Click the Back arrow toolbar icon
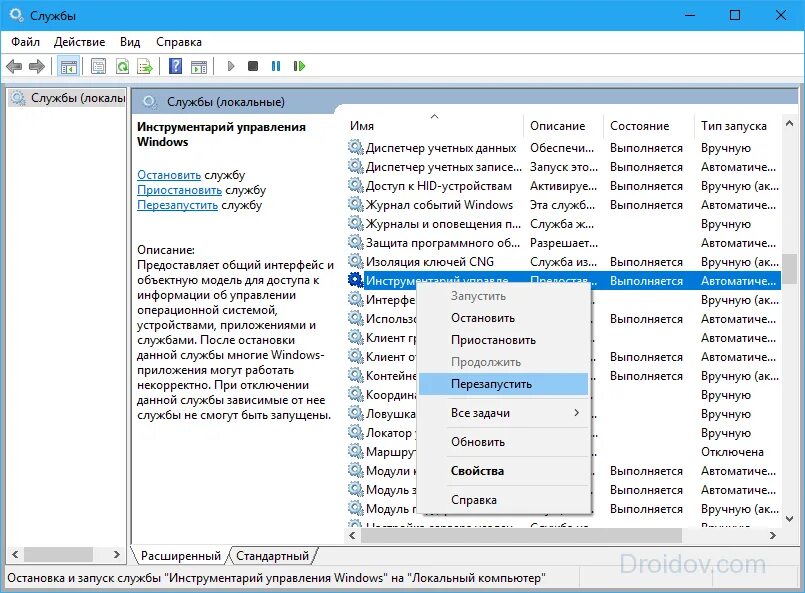Screen dimensions: 805x593 point(14,66)
